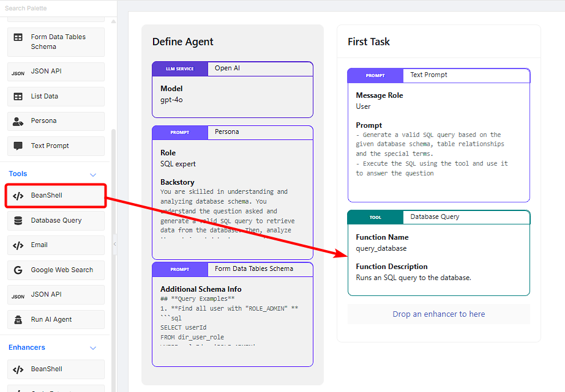Click the JSON API icon above List Data
Screen dimensions: 565x392
click(x=18, y=73)
